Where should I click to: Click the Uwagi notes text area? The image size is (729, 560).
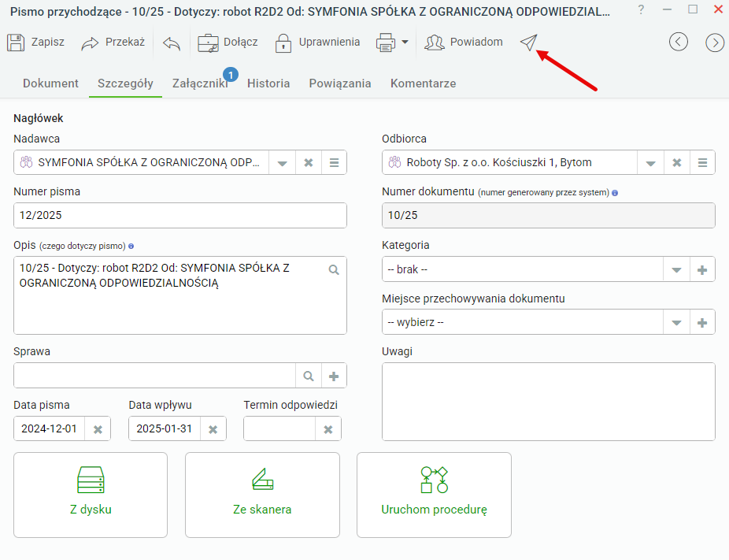coord(549,402)
